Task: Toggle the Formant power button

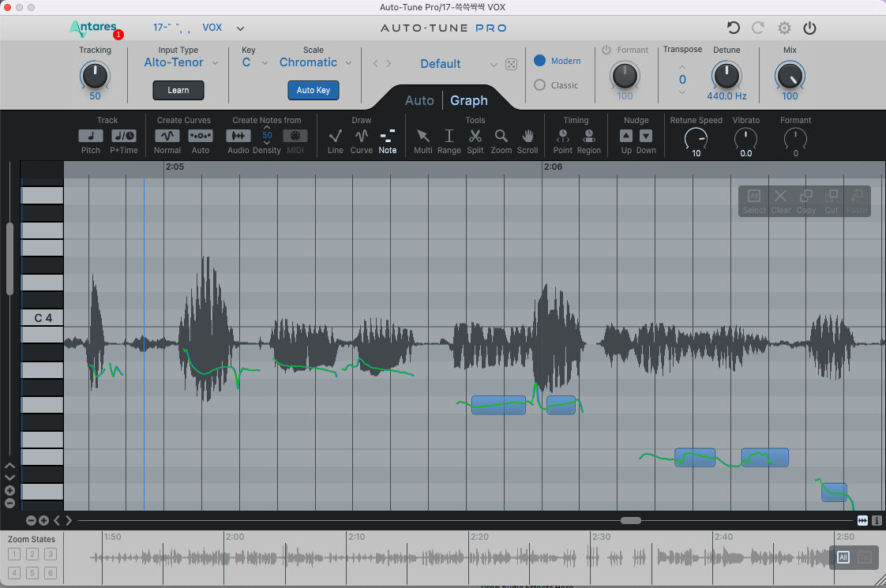Action: click(606, 50)
